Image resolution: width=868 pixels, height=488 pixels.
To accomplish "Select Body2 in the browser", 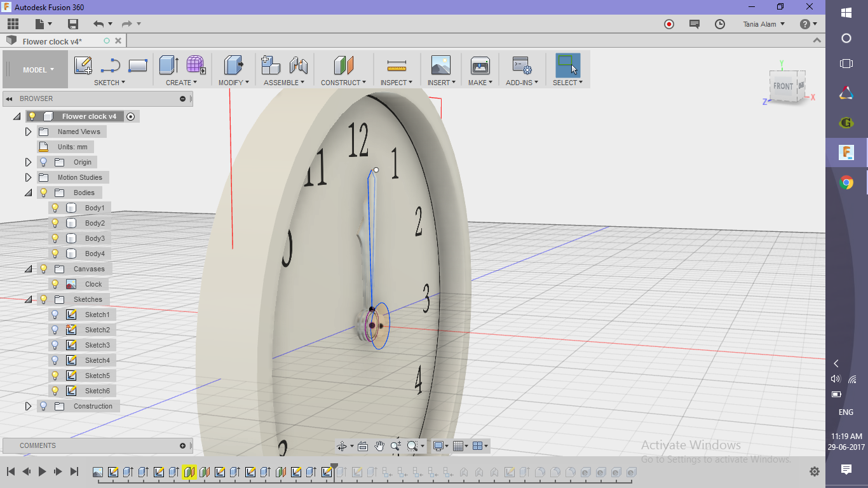I will (x=95, y=223).
